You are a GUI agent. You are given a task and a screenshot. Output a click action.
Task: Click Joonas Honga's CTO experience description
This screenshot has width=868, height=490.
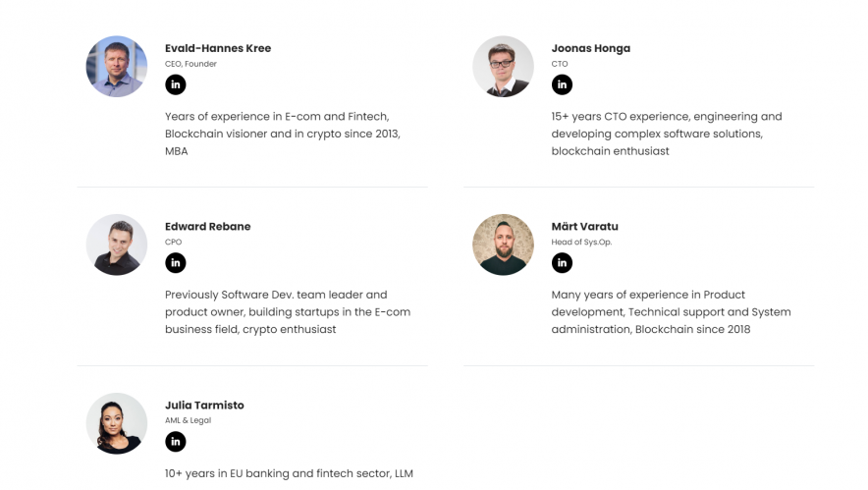666,134
